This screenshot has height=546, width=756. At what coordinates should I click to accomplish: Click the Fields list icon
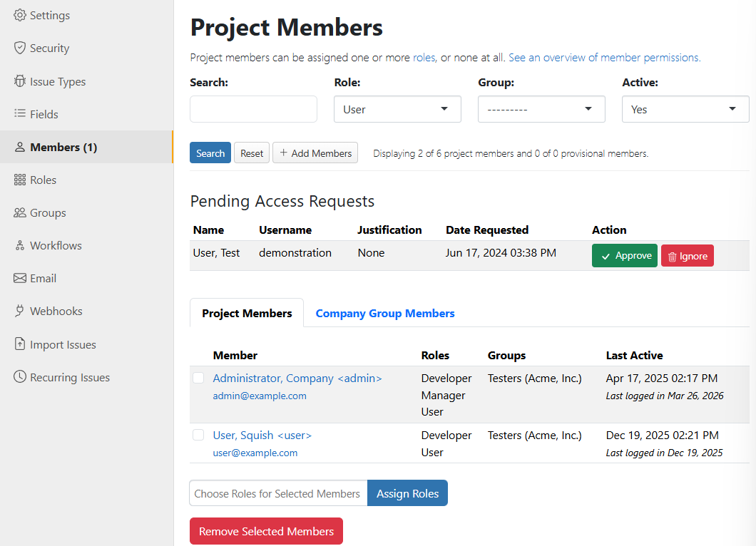click(x=20, y=113)
